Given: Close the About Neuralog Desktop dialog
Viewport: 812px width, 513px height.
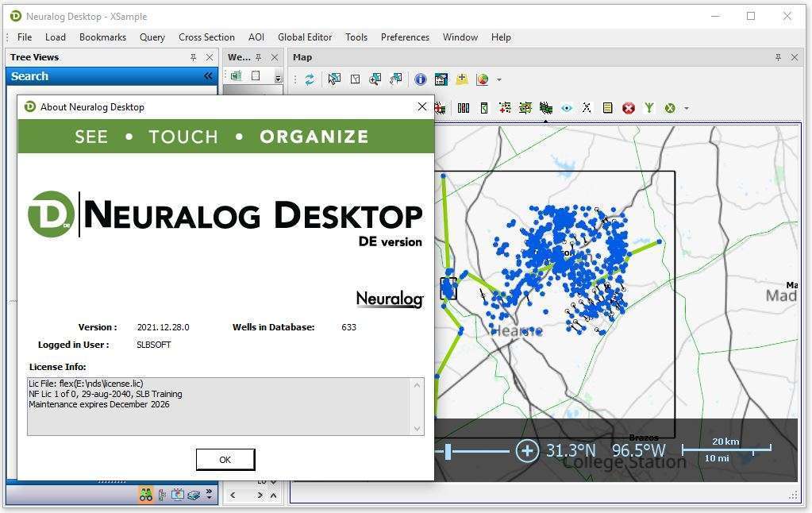Looking at the screenshot, I should 421,106.
